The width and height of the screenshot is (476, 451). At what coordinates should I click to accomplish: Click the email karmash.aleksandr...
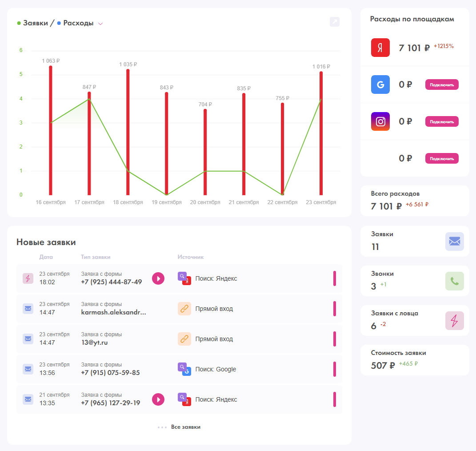[113, 312]
